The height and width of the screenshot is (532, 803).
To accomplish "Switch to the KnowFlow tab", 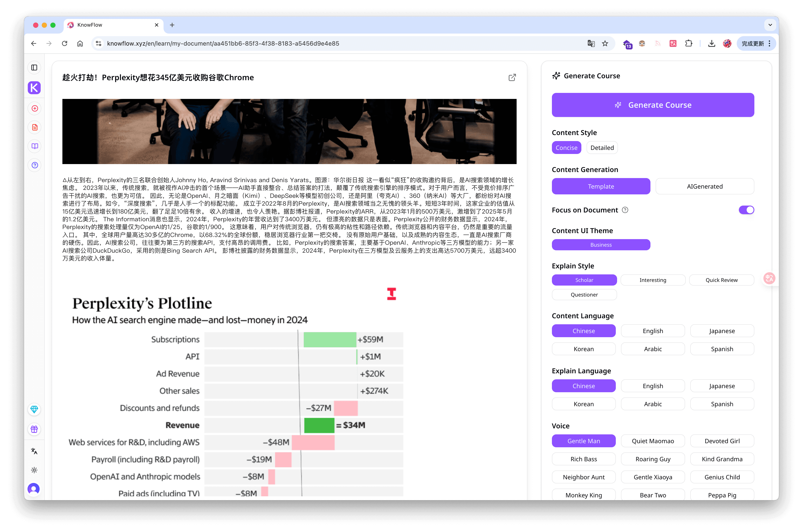I will [113, 25].
